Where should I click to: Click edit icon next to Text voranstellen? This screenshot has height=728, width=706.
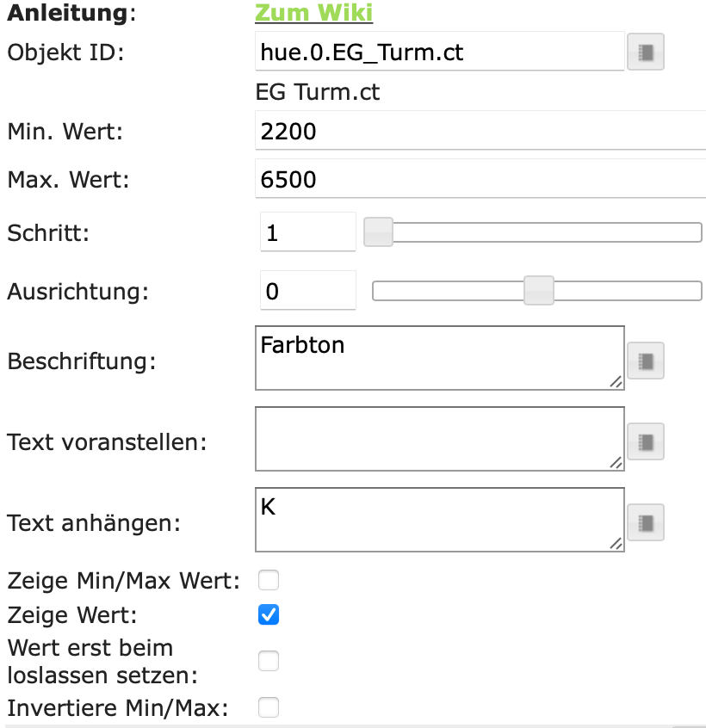[646, 442]
